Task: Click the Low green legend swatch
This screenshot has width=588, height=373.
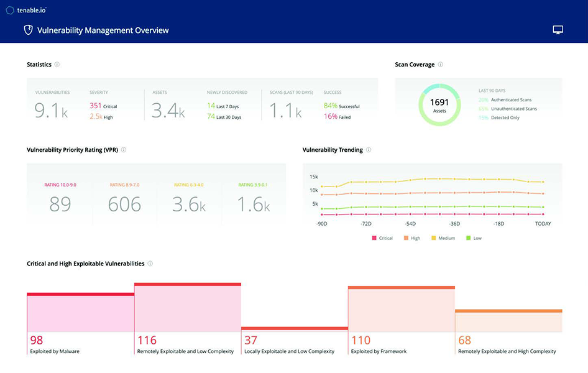Action: [468, 238]
